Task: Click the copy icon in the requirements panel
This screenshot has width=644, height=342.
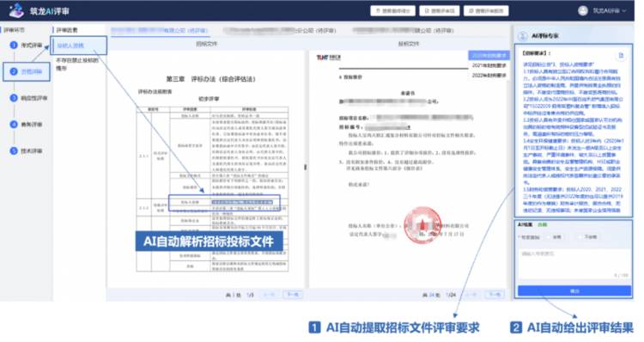Action: coord(621,55)
